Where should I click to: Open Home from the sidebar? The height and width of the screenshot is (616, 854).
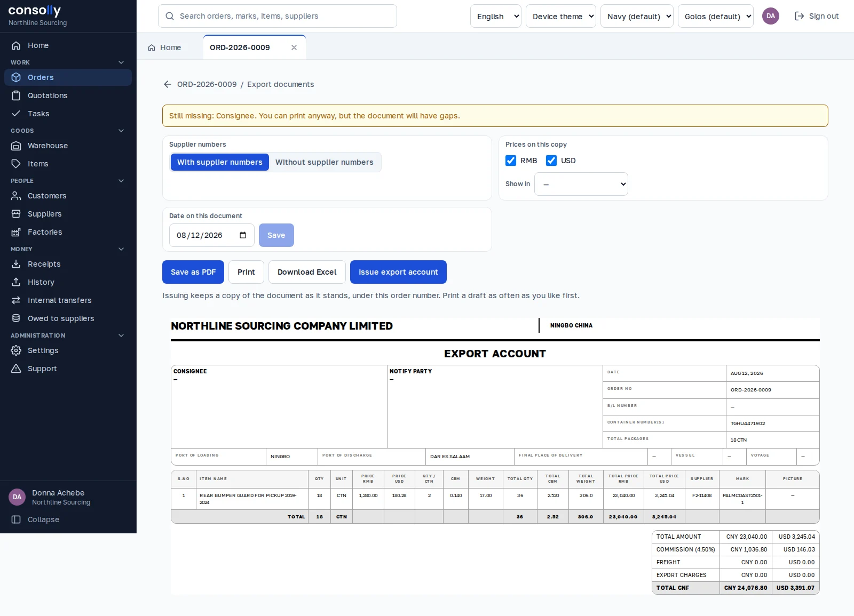click(x=68, y=45)
